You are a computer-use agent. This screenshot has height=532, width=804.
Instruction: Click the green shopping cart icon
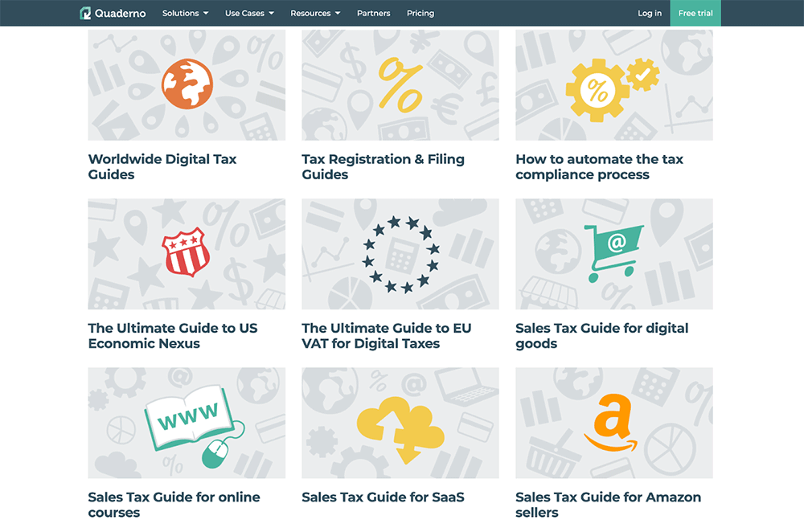[613, 252]
